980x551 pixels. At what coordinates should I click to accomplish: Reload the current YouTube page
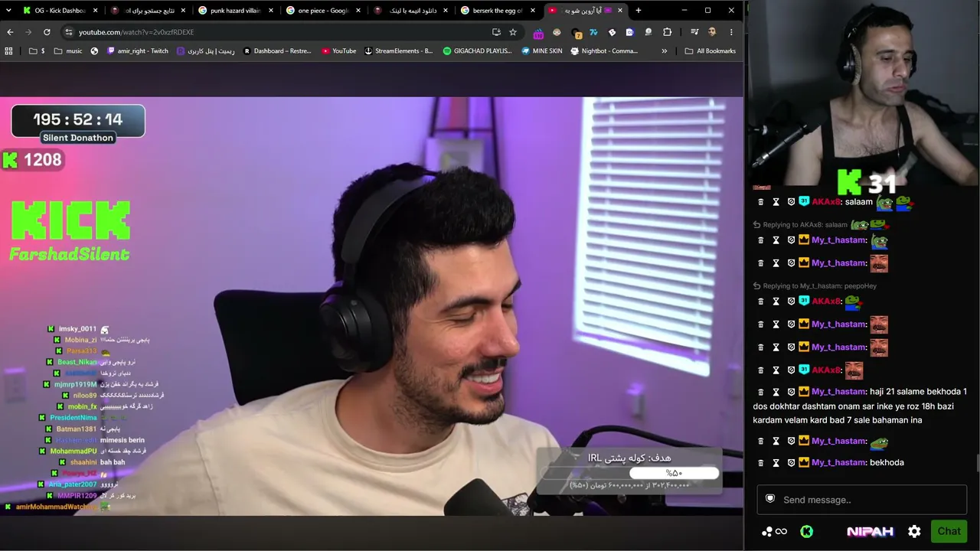coord(47,32)
